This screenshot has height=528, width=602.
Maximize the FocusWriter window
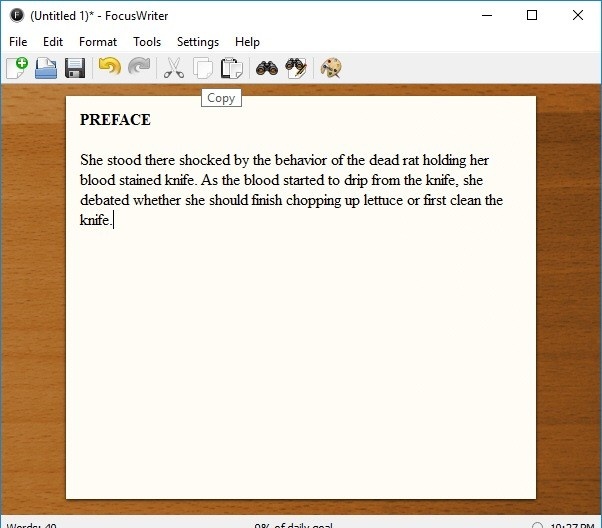click(532, 15)
